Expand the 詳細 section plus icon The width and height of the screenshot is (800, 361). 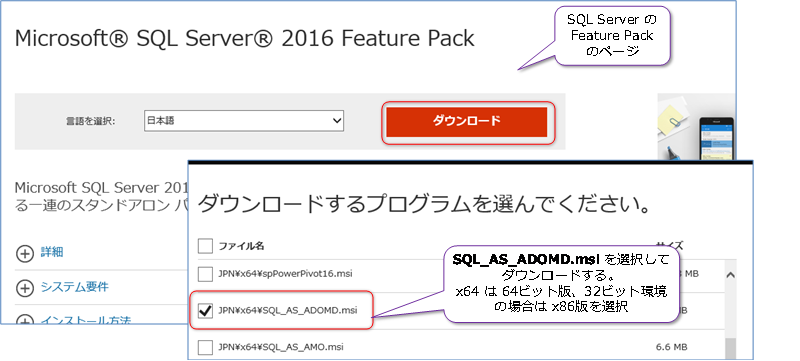[24, 253]
